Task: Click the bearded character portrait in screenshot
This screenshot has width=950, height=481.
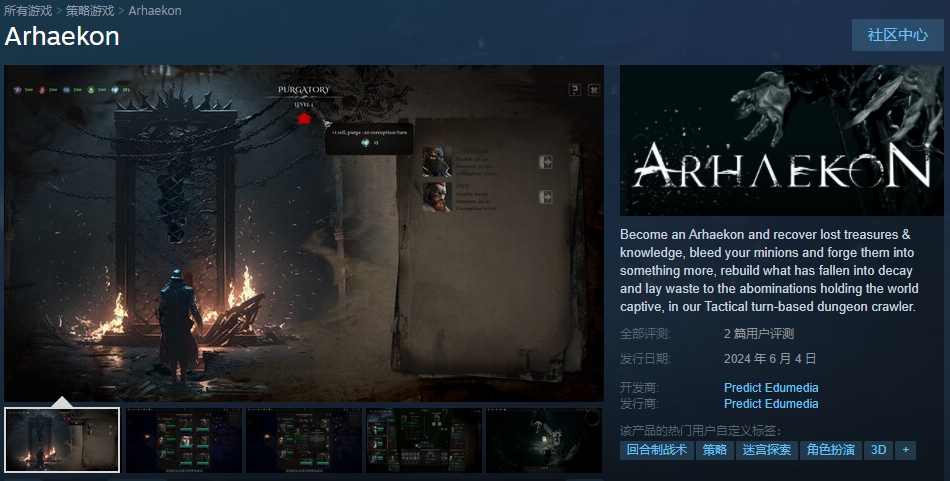Action: [x=437, y=197]
